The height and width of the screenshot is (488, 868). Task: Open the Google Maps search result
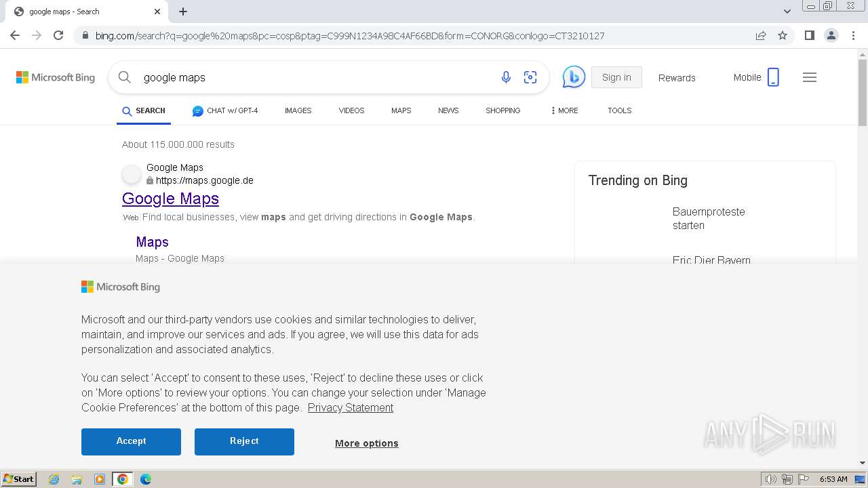170,199
